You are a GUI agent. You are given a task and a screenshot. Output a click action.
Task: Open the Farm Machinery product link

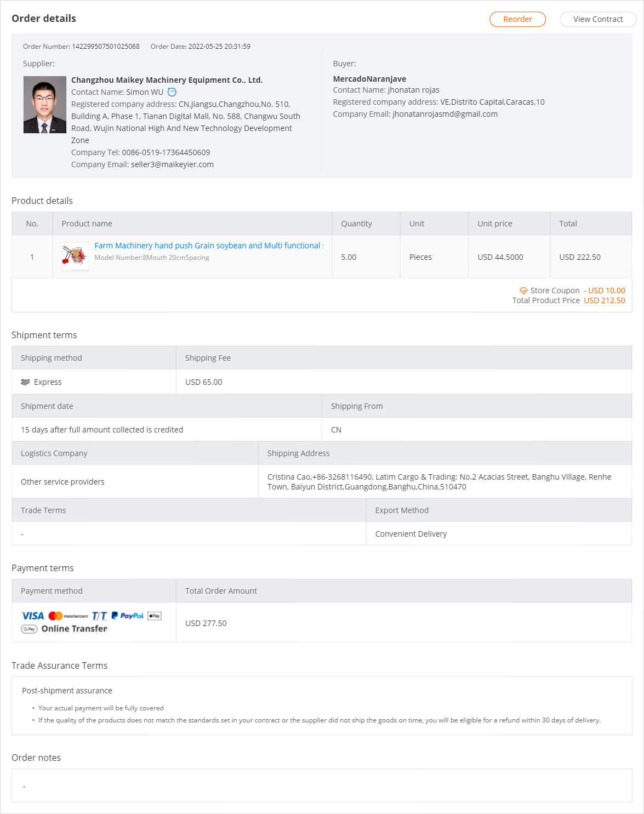tap(208, 246)
